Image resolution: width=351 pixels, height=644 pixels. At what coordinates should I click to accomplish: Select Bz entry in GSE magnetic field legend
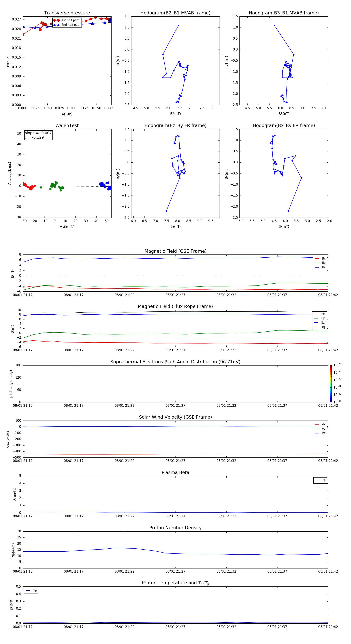tap(320, 267)
